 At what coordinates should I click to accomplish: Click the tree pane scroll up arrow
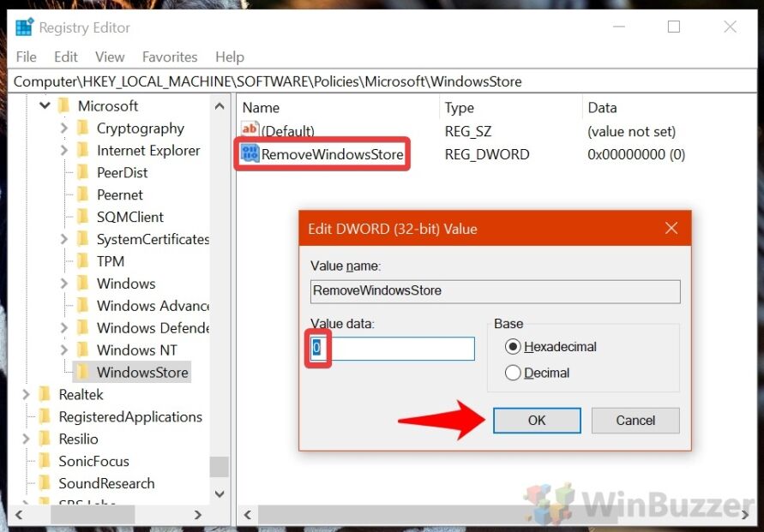click(x=220, y=105)
